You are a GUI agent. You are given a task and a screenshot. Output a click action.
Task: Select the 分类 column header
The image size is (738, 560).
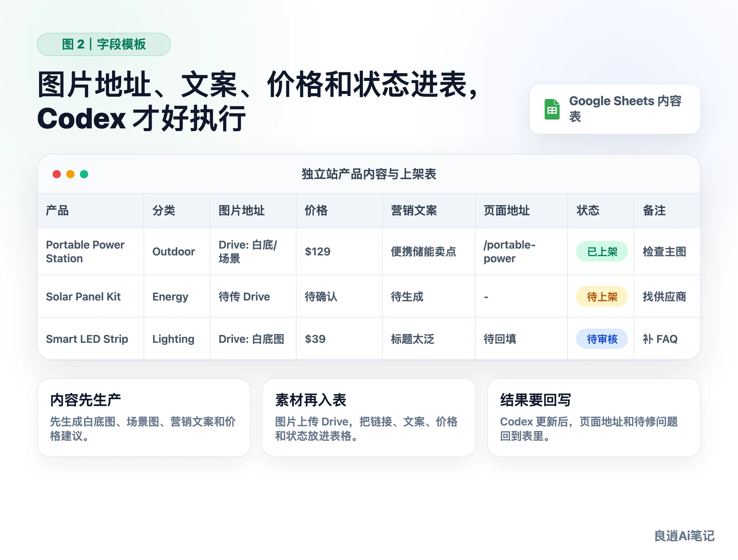pos(177,211)
